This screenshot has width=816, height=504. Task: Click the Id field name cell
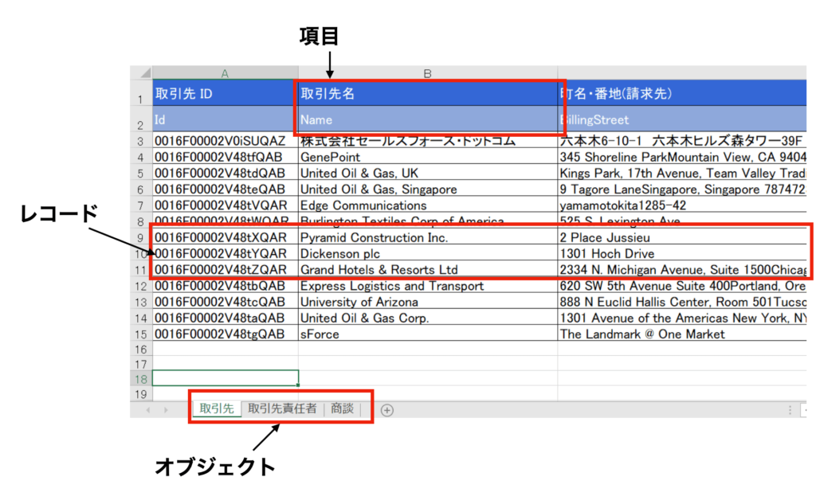(226, 119)
